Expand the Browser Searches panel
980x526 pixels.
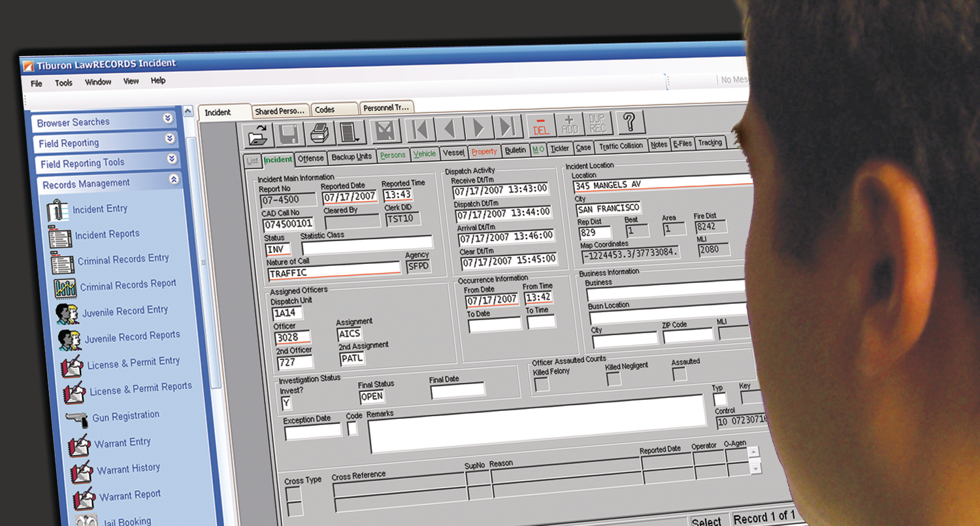click(x=168, y=118)
